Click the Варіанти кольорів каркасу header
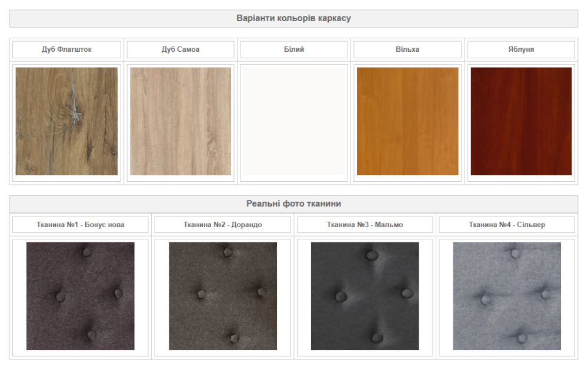The image size is (588, 370). click(293, 18)
